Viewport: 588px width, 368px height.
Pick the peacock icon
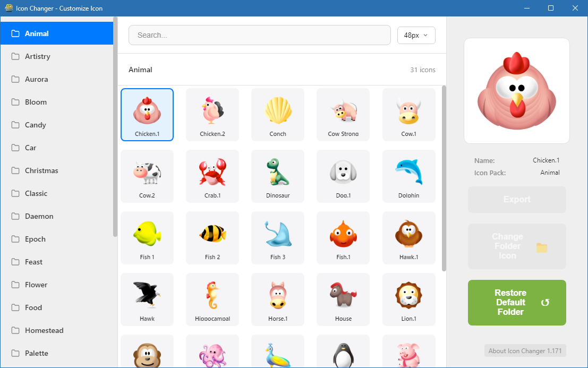pos(278,351)
